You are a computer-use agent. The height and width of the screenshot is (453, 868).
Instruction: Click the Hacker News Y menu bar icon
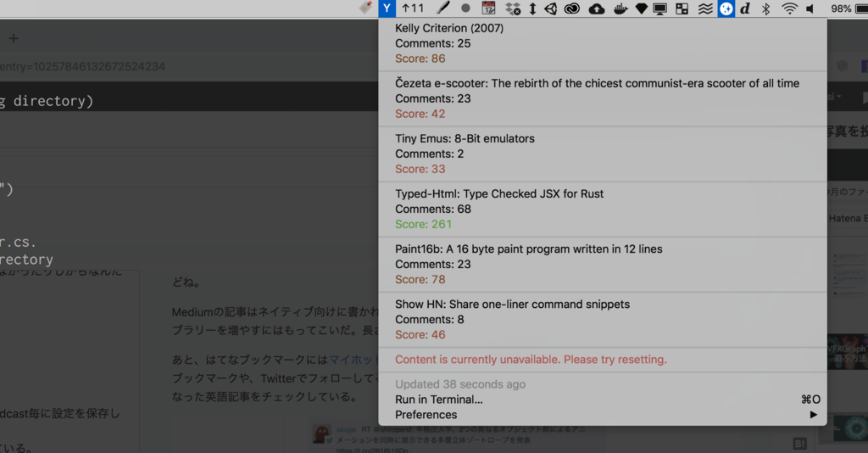387,8
